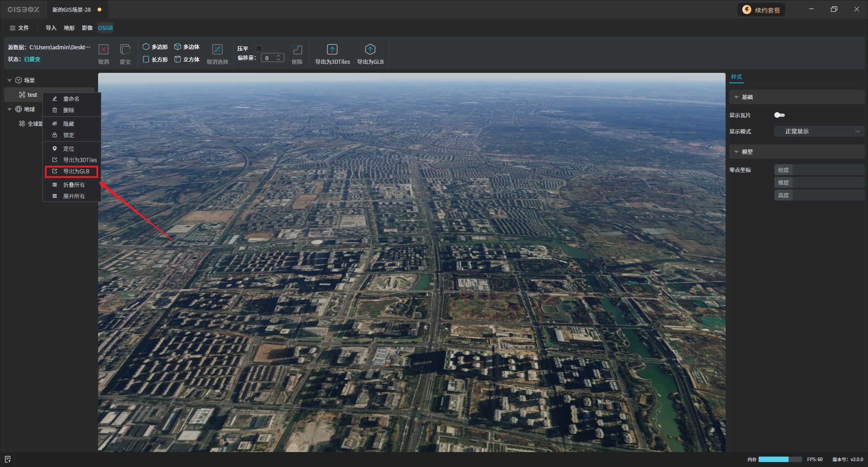Select the 多边形 polygon tool
Image resolution: width=868 pixels, height=467 pixels.
click(155, 47)
